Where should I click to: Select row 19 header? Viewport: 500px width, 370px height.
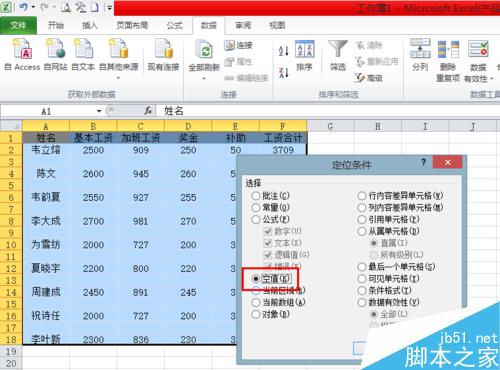pyautogui.click(x=11, y=351)
